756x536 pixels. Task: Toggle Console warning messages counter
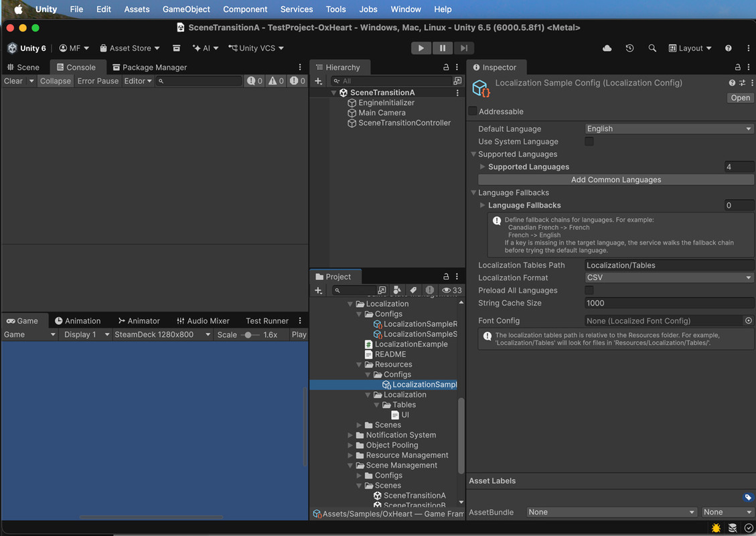point(277,81)
